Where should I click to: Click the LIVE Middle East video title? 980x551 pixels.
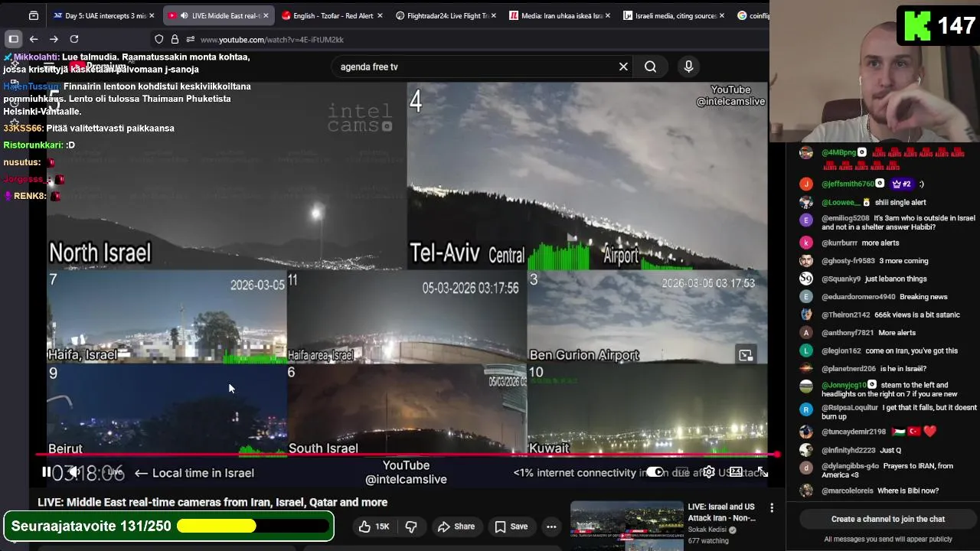click(213, 502)
